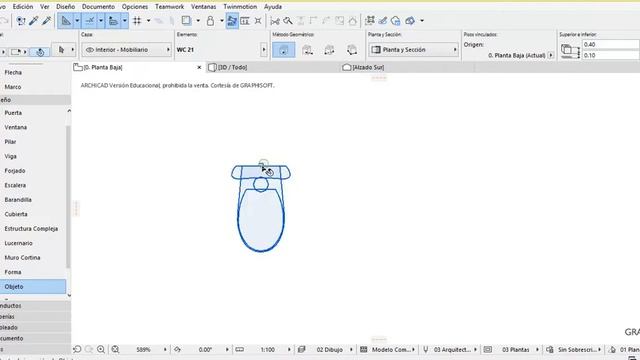Select the third geometry method icon
Image resolution: width=640 pixels, height=360 pixels.
pyautogui.click(x=329, y=50)
